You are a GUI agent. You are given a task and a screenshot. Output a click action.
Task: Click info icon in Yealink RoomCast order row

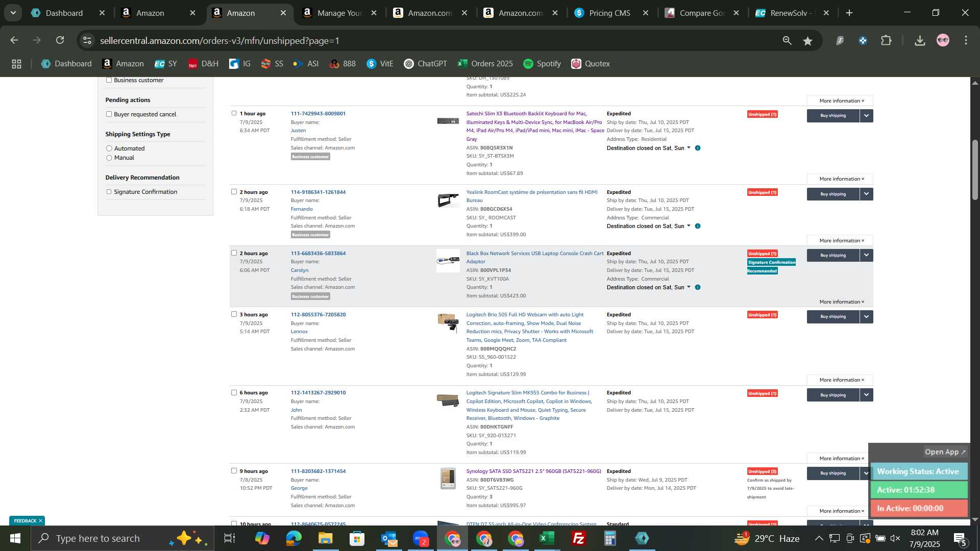pyautogui.click(x=698, y=226)
